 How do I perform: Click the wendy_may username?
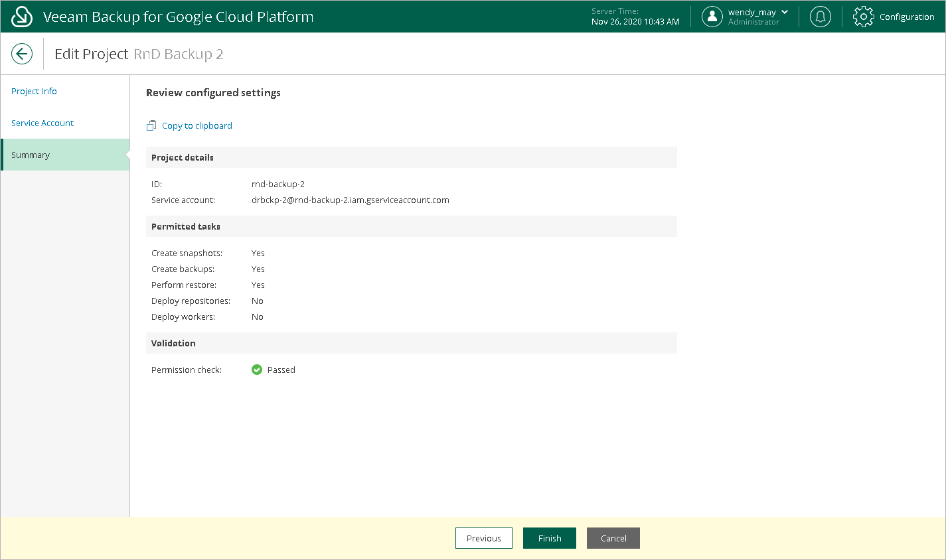[752, 12]
